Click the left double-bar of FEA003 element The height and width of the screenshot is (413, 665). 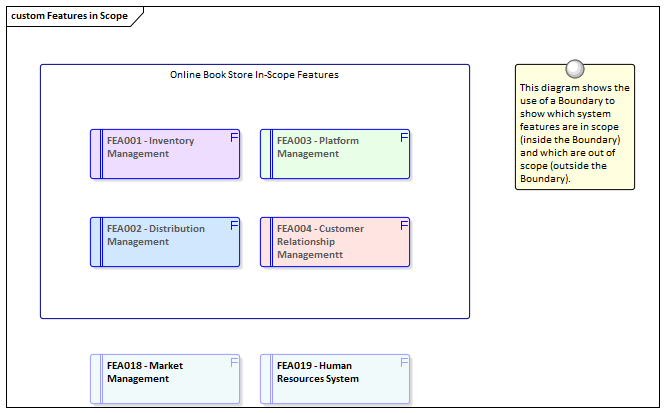coord(267,154)
